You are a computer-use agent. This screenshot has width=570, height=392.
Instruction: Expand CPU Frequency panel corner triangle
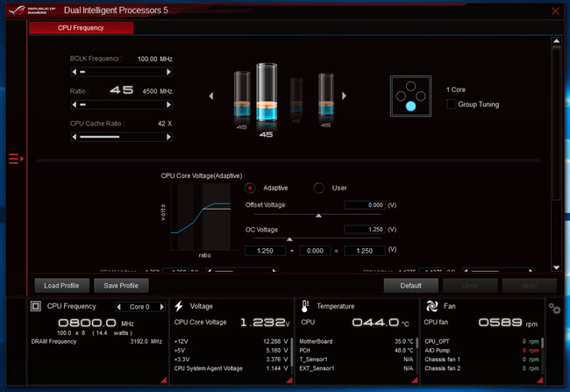pos(164,380)
